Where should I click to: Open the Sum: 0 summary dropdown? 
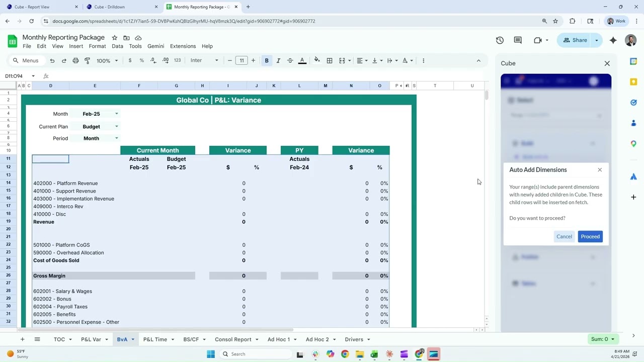(x=603, y=339)
